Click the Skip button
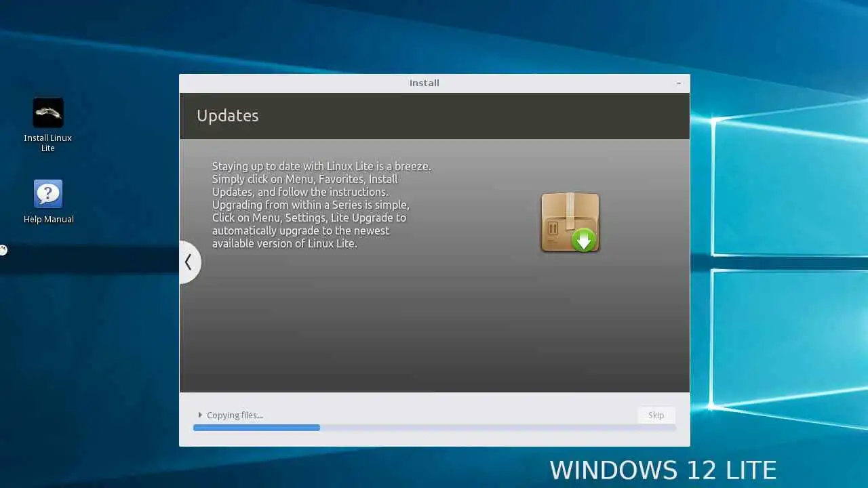The width and height of the screenshot is (868, 488). click(x=656, y=415)
